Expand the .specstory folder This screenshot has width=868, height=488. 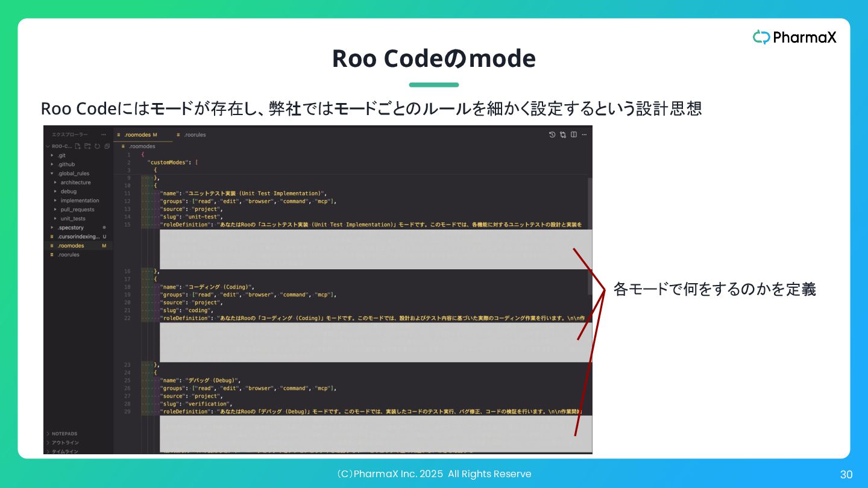pos(52,228)
